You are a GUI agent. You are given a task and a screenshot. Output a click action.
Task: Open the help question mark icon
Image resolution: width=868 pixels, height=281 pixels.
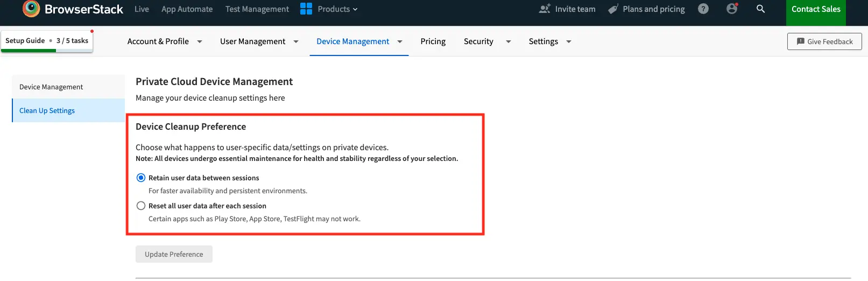(703, 9)
